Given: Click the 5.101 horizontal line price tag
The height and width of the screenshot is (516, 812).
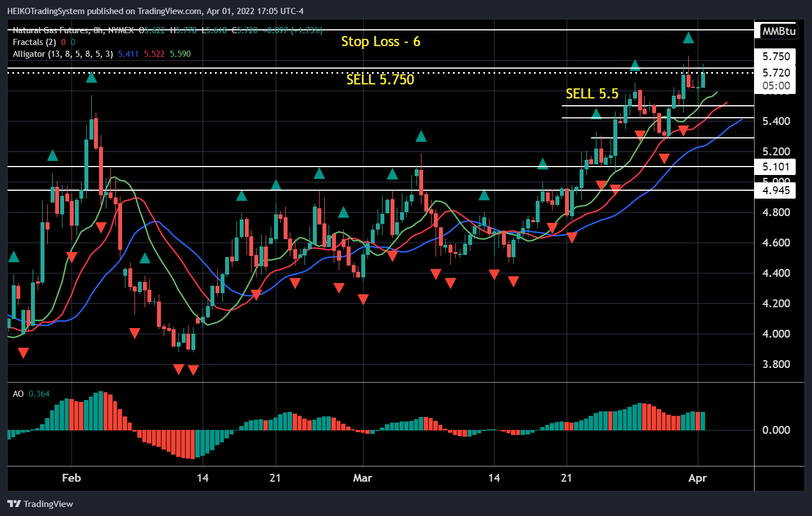Looking at the screenshot, I should (776, 167).
